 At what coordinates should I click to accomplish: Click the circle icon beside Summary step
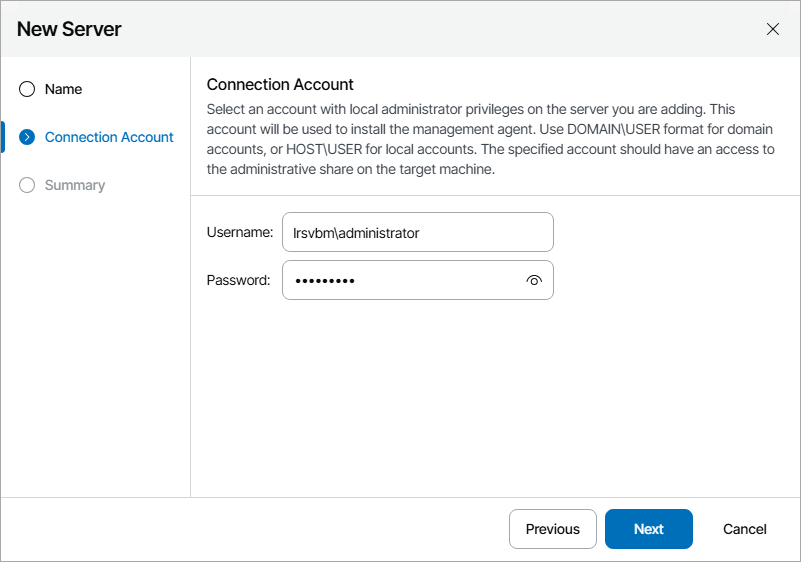(27, 185)
